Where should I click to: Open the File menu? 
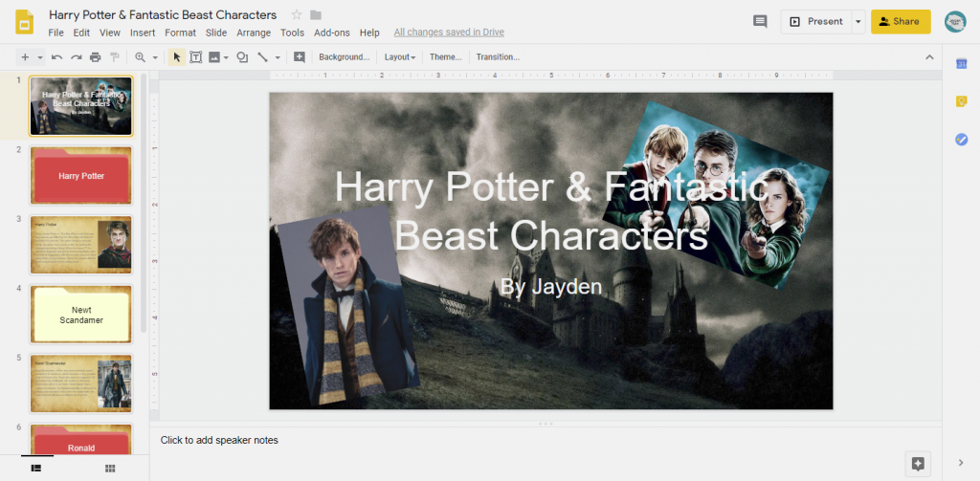pyautogui.click(x=56, y=33)
